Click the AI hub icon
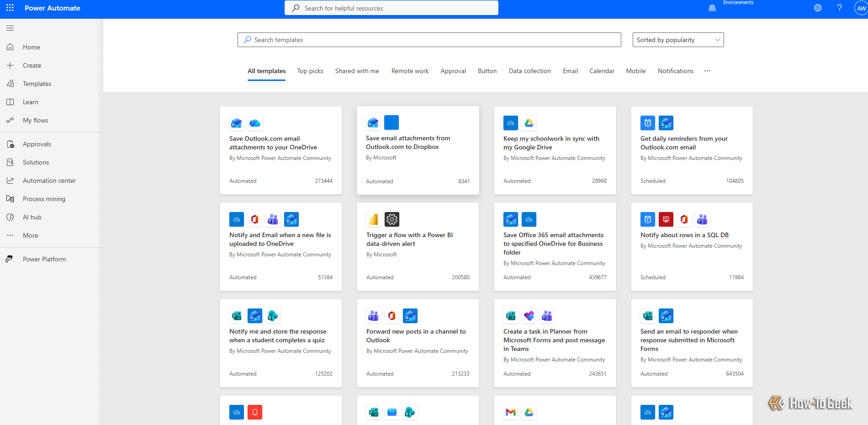This screenshot has width=868, height=425. 10,217
